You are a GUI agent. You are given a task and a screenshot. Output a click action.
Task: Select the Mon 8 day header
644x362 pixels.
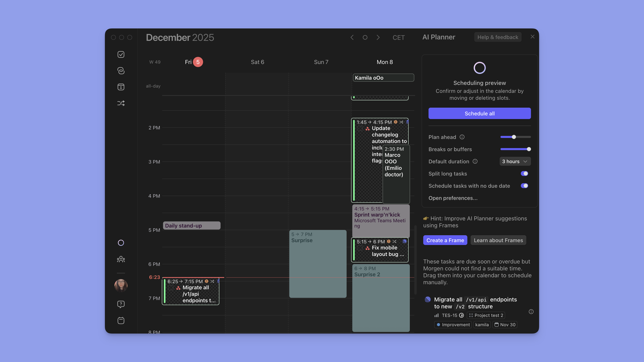(384, 62)
